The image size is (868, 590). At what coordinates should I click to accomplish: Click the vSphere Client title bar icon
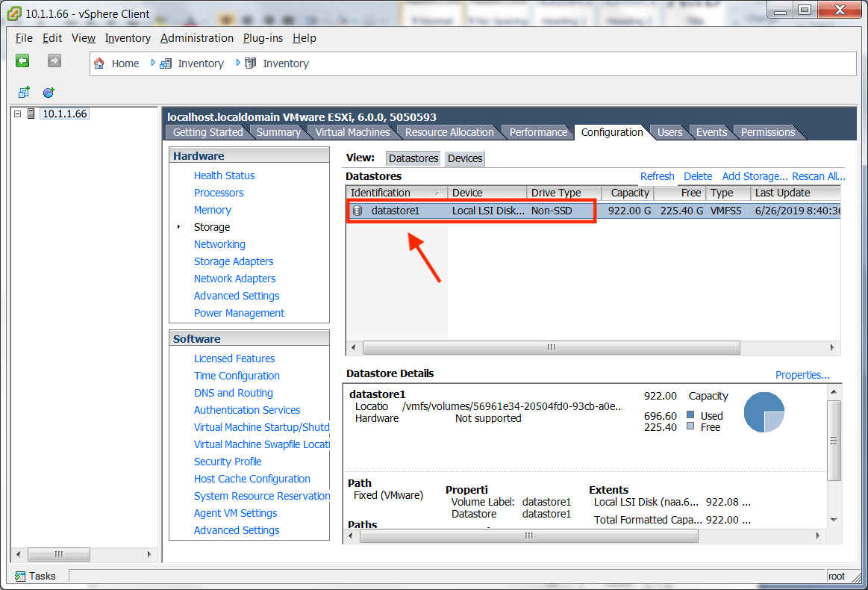click(14, 13)
